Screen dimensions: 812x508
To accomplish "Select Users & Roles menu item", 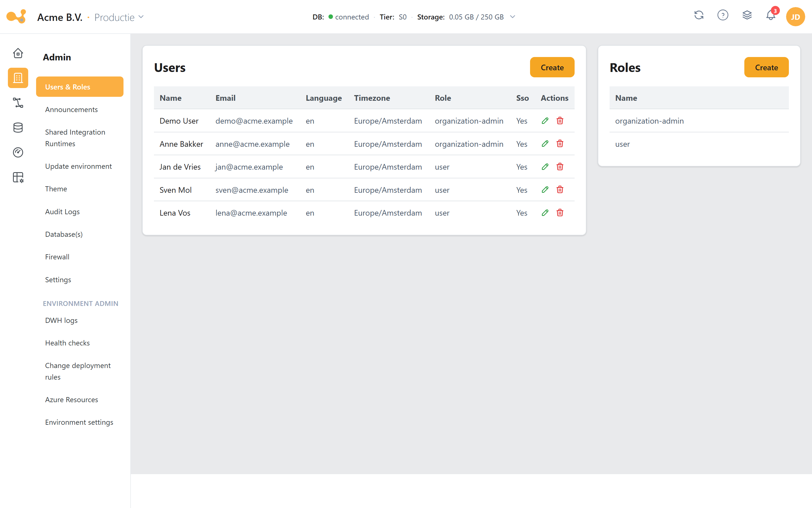I will 80,87.
